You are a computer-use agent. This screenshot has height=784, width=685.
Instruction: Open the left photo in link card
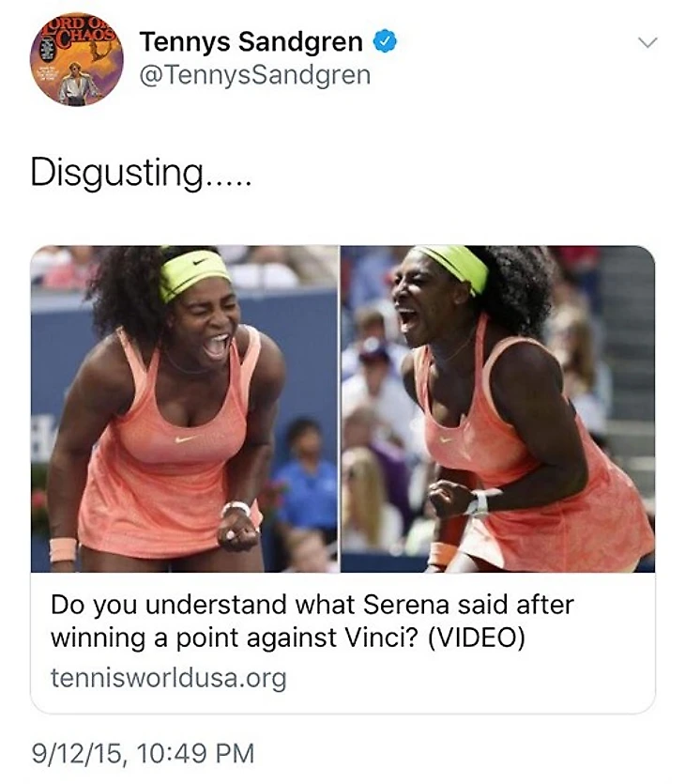click(x=184, y=408)
